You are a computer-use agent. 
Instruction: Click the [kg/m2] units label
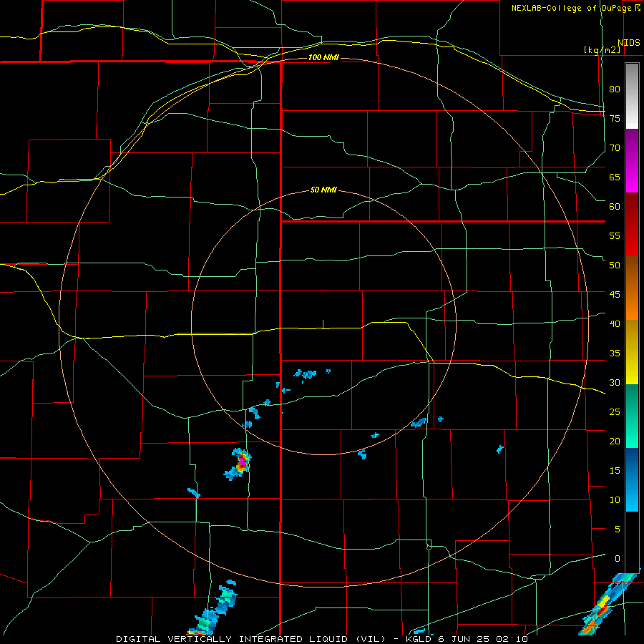pyautogui.click(x=602, y=50)
